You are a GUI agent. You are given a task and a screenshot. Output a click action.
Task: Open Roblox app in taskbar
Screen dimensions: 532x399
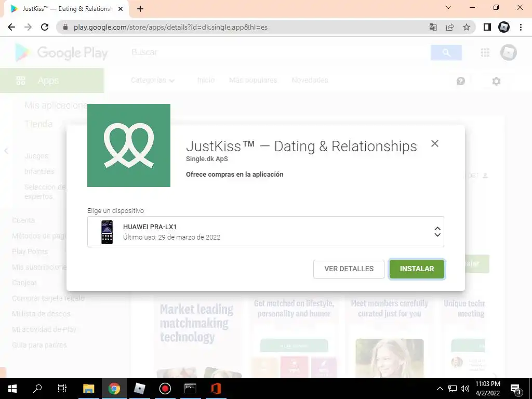(x=139, y=389)
